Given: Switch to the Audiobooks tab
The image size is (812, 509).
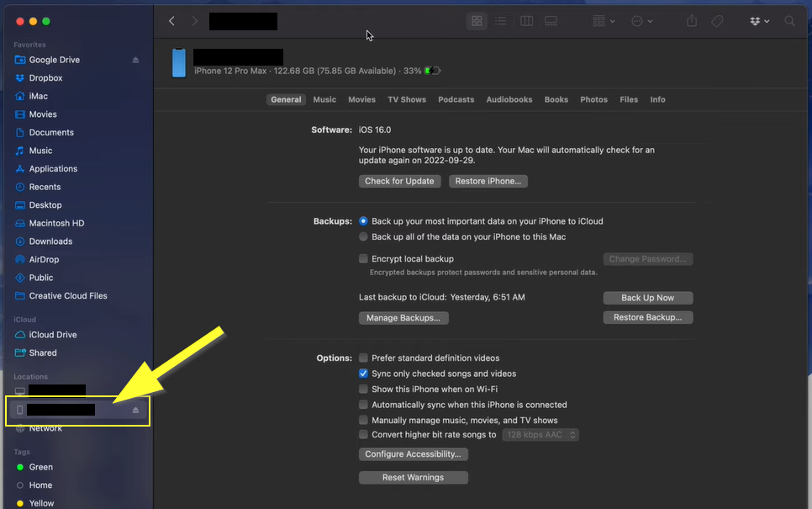Looking at the screenshot, I should click(509, 99).
